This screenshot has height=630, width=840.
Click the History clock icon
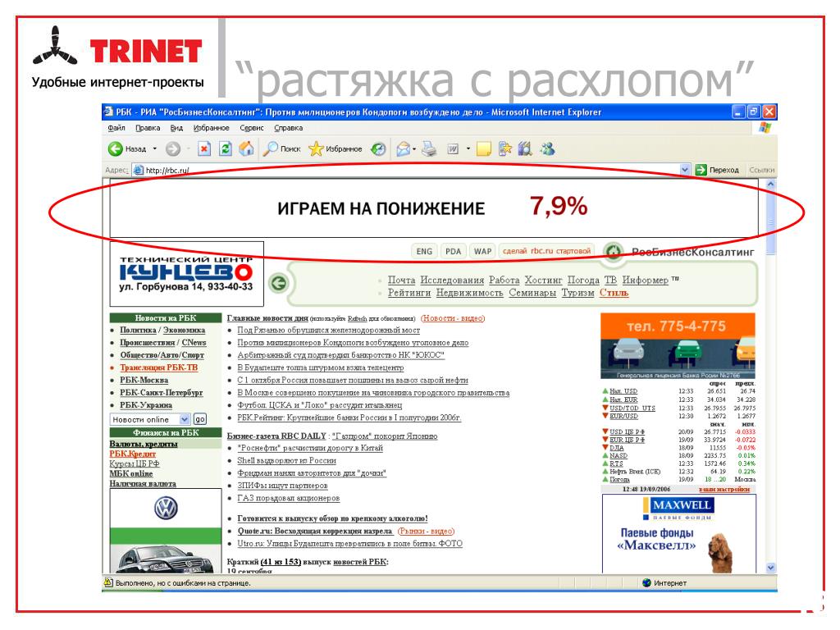(x=378, y=149)
